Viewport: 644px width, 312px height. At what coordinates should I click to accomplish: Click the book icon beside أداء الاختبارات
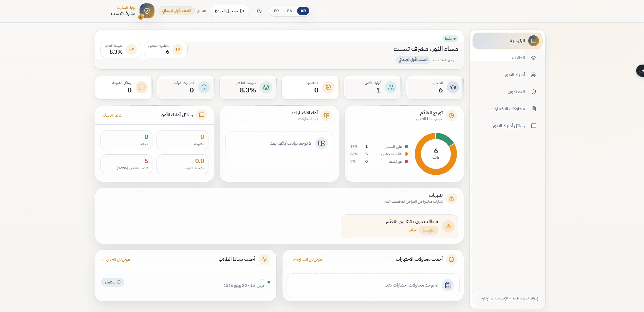(327, 116)
